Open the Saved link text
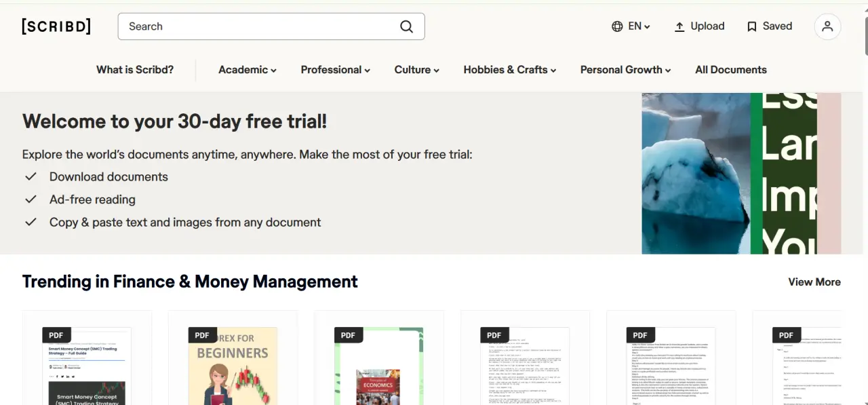This screenshot has height=405, width=868. [x=777, y=26]
